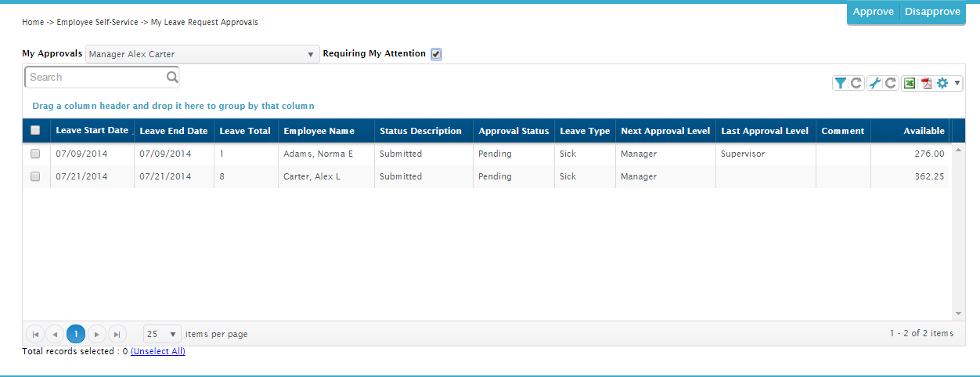The image size is (980, 377).
Task: Click the blue filter funnel icon
Action: (840, 83)
